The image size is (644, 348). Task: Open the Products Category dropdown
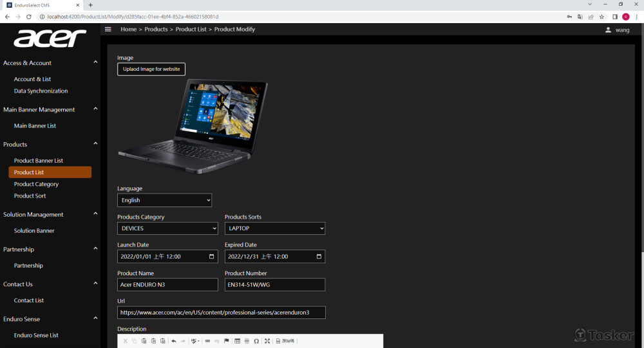coord(167,228)
